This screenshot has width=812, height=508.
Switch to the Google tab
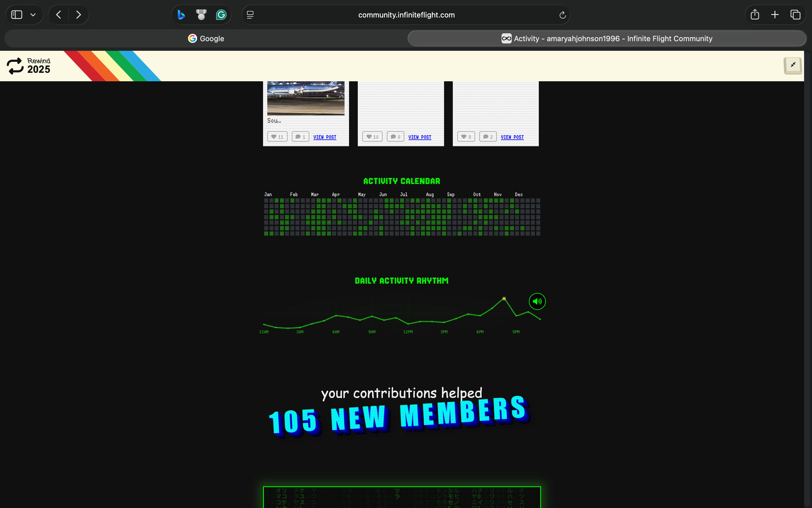click(206, 39)
